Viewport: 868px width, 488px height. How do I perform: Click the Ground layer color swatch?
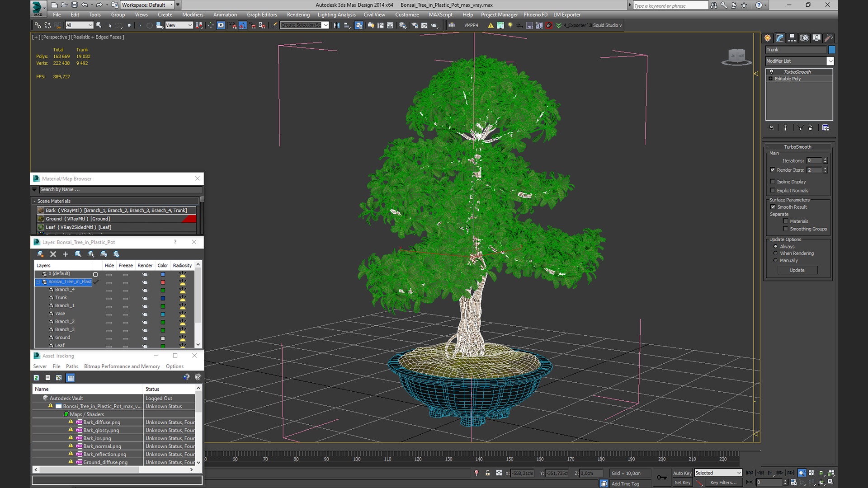coord(163,338)
